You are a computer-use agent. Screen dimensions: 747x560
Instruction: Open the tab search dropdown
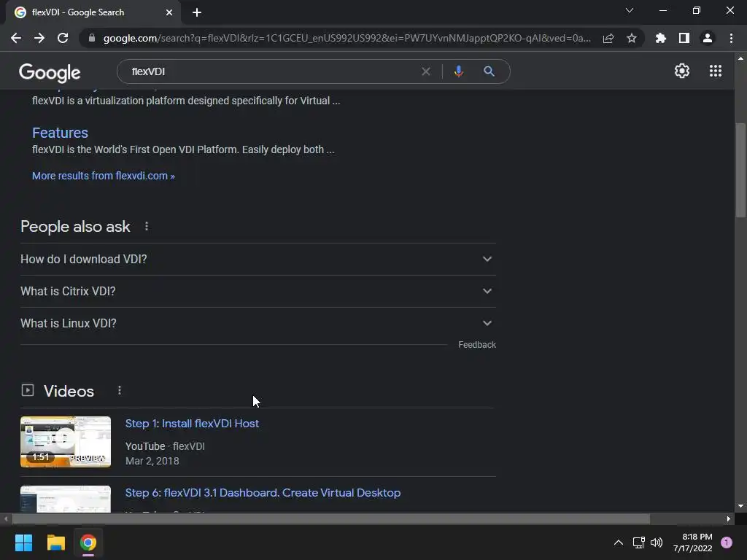(630, 10)
